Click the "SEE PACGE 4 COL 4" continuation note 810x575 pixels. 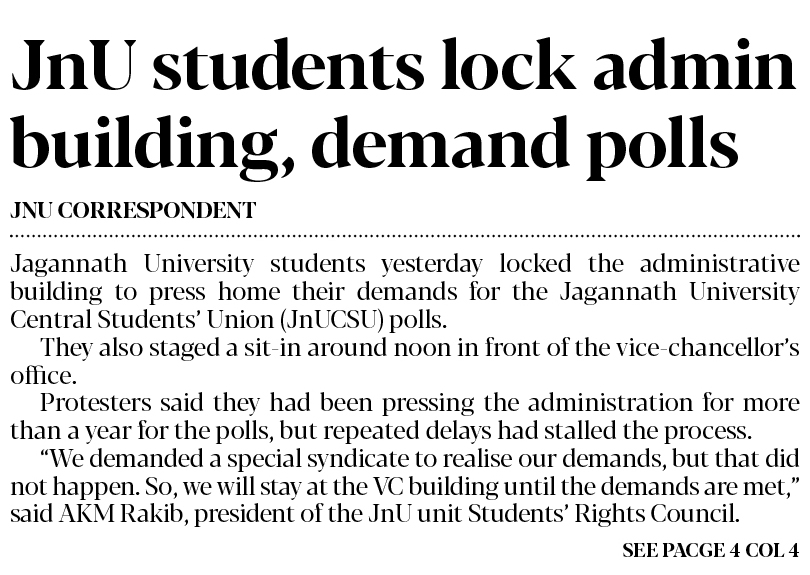click(x=710, y=550)
